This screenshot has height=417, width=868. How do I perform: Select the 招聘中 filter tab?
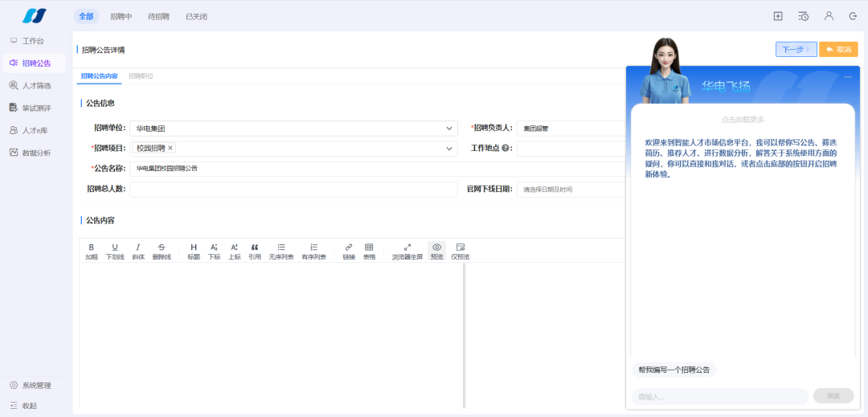pyautogui.click(x=122, y=16)
